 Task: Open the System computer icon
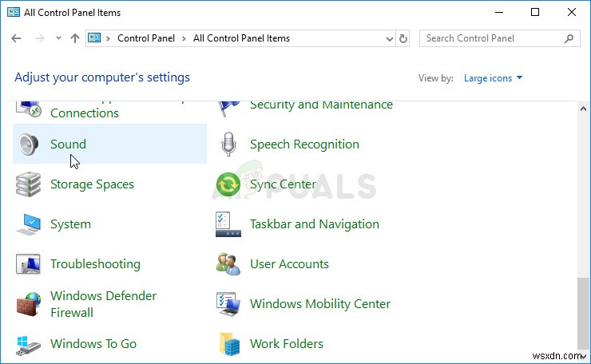coord(29,224)
